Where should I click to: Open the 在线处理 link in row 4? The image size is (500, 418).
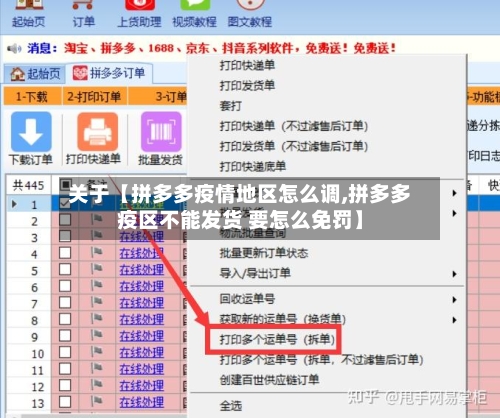coord(142,253)
